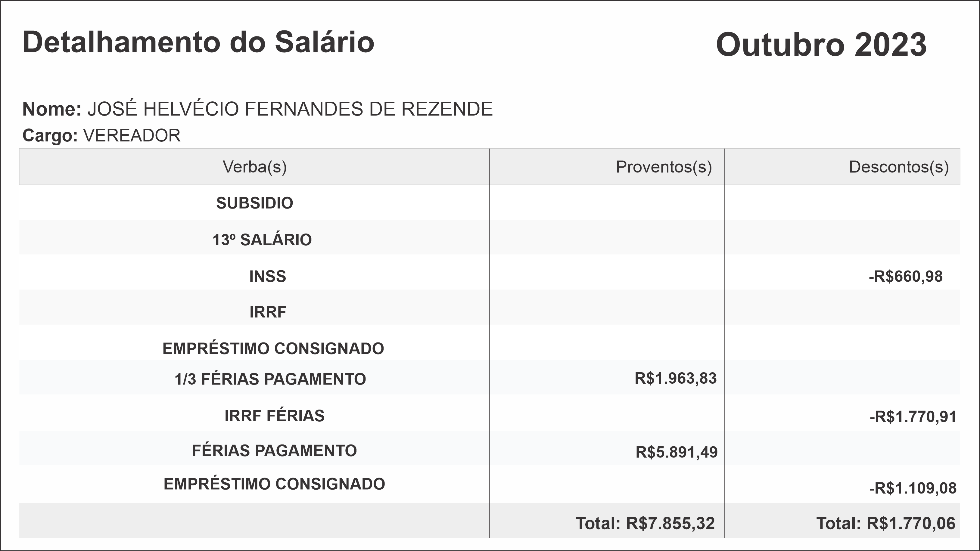Screen dimensions: 980x551
Task: Click the proventos total R$7.855,32
Action: [645, 523]
